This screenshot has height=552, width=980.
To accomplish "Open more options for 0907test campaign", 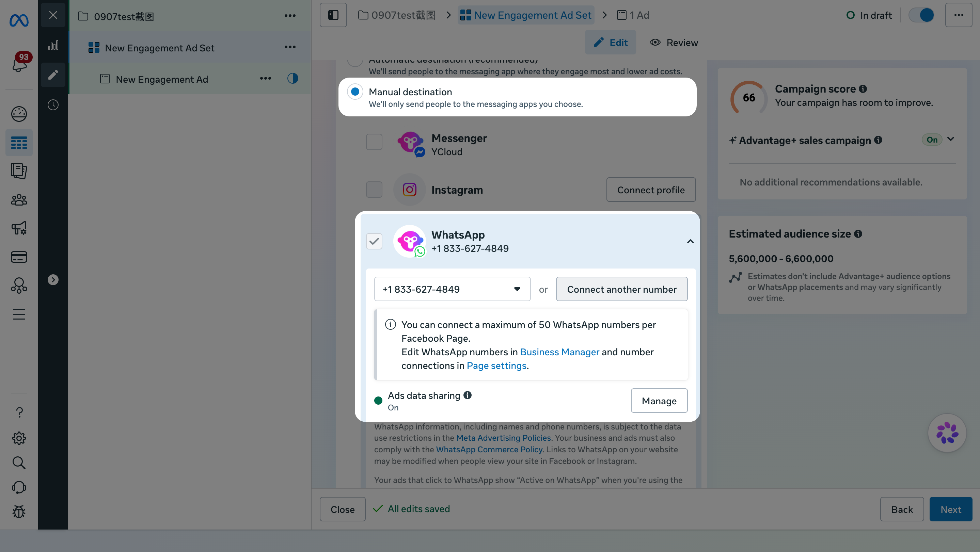I will (290, 16).
